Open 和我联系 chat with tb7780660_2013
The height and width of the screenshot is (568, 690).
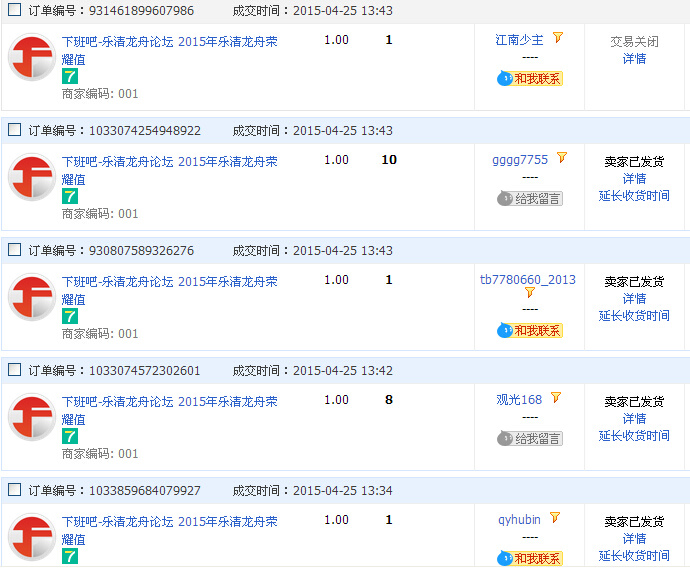[x=530, y=331]
